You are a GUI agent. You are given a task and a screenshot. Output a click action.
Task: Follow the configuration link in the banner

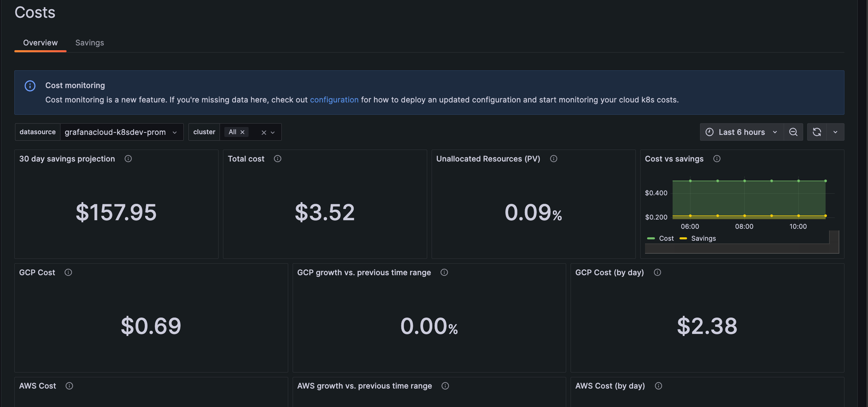point(334,100)
